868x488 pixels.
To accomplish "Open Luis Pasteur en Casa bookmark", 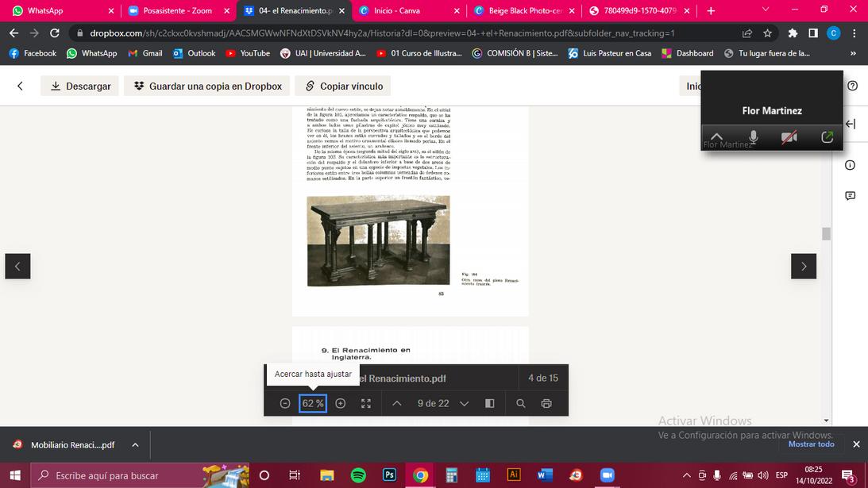I will coord(609,53).
